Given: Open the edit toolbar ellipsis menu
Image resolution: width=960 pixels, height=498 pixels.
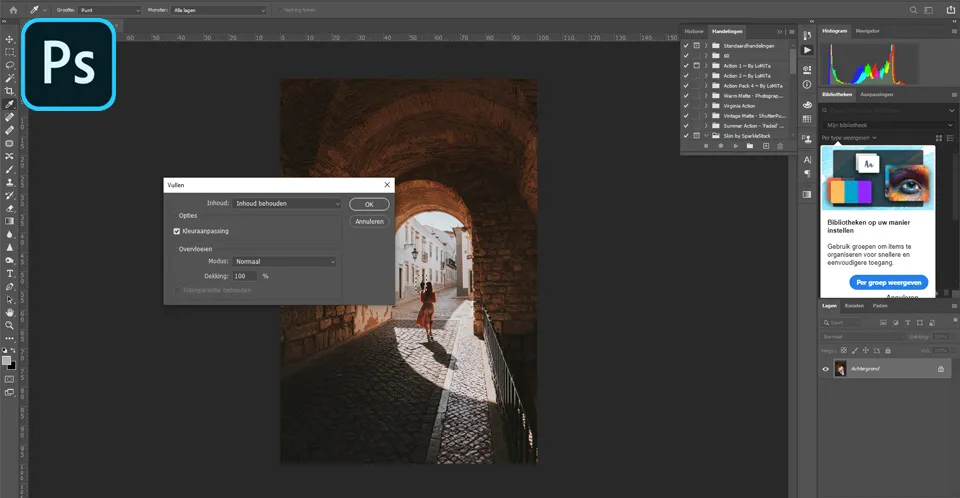Looking at the screenshot, I should [9, 338].
